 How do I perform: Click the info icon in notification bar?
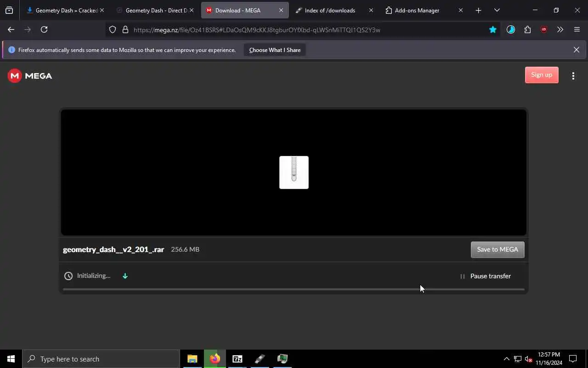(x=11, y=50)
